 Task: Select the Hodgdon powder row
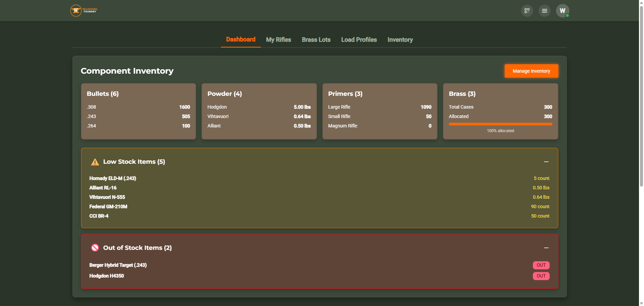point(259,107)
